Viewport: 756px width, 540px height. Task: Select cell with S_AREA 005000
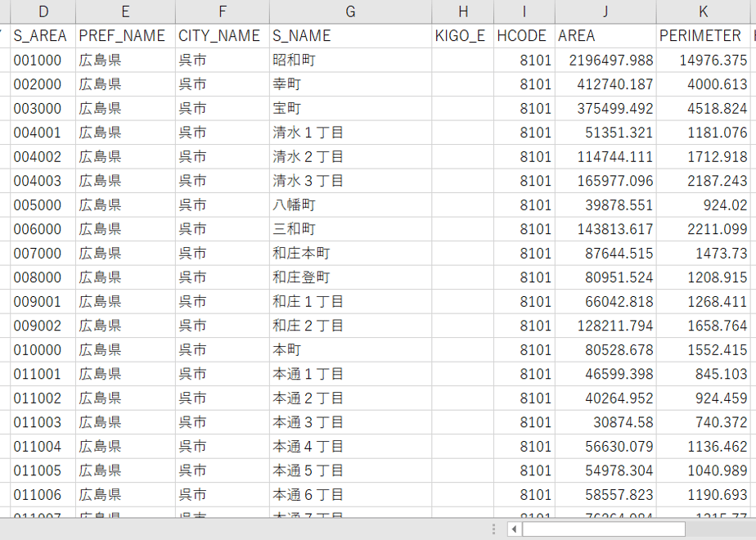pos(43,205)
